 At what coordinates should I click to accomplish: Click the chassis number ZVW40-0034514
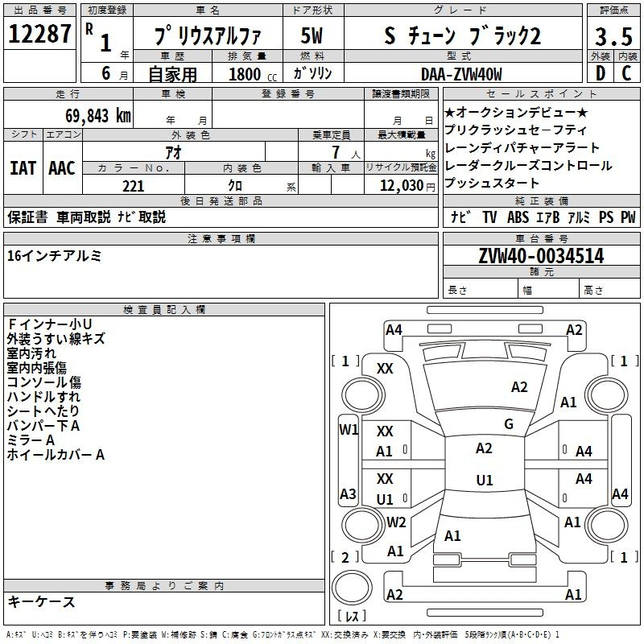point(541,256)
